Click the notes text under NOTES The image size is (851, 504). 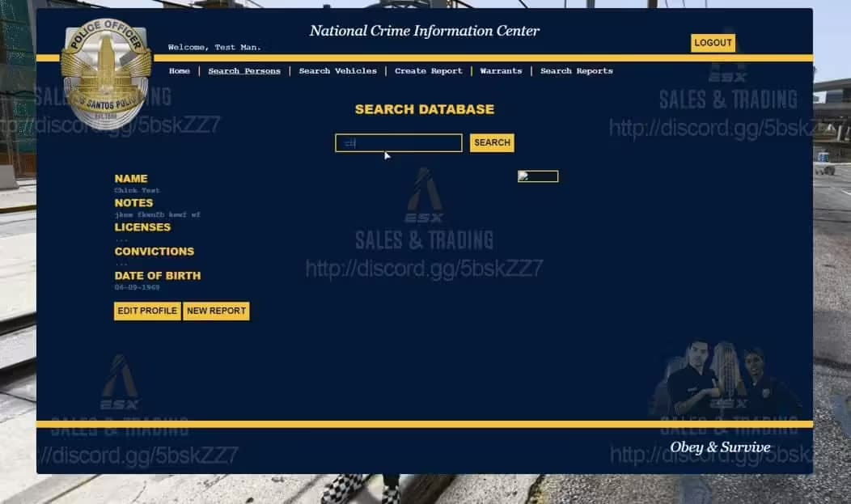(157, 215)
